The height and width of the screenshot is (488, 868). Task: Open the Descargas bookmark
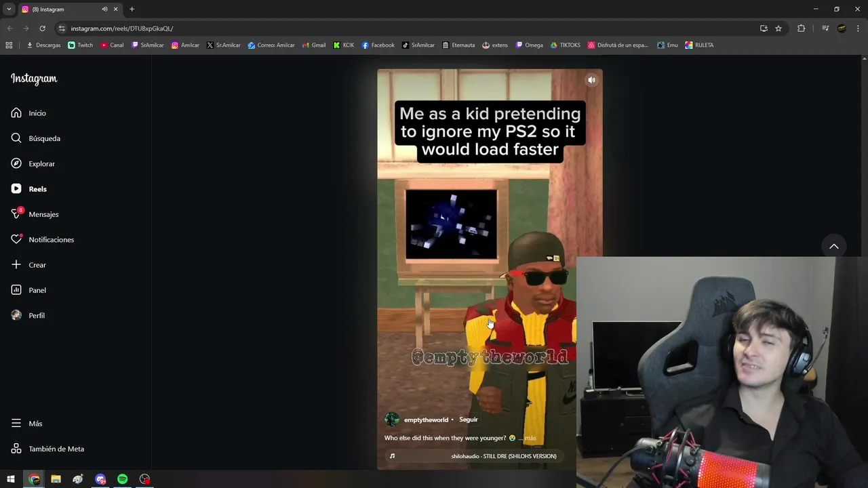pos(43,45)
